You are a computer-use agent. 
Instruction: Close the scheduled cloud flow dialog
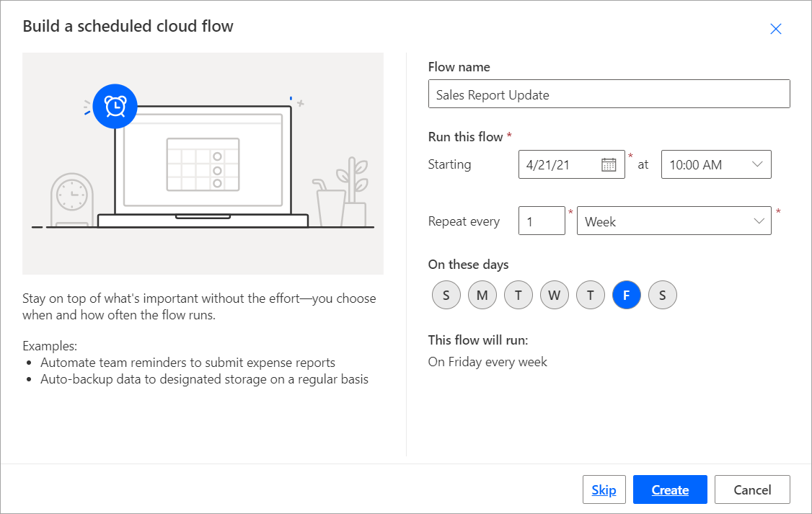[775, 29]
